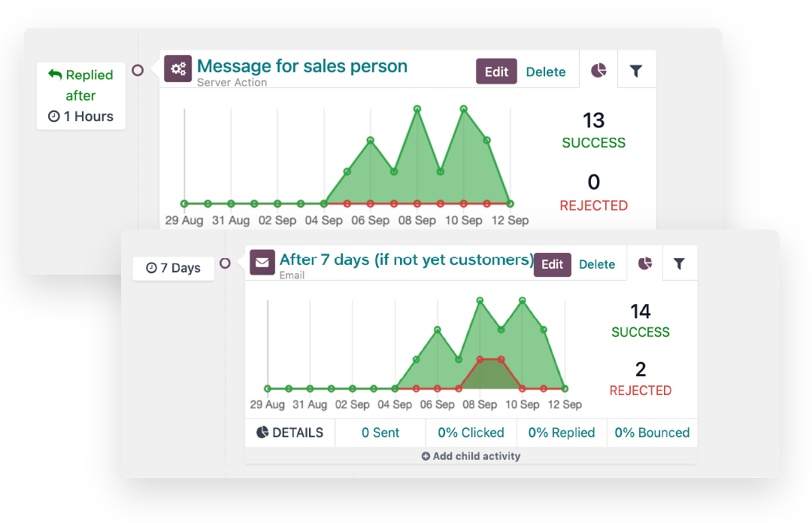Viewport: 812px width, 523px height.
Task: Click the clock icon next to 1 Hours
Action: (53, 117)
